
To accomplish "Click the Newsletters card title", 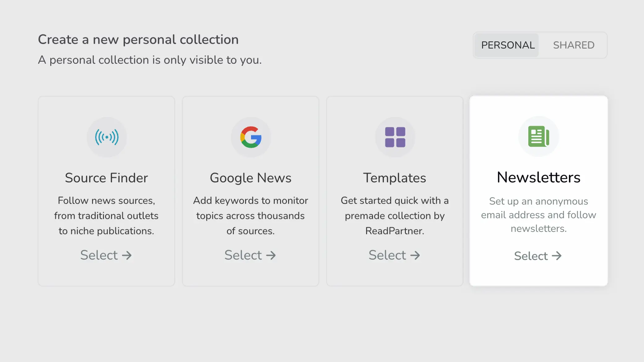I will (x=539, y=177).
